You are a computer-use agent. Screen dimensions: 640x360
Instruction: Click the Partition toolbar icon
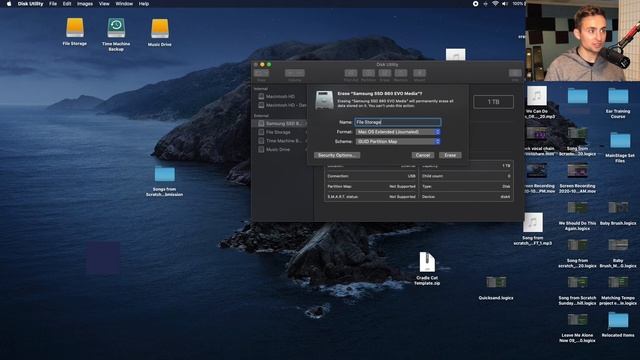(x=368, y=73)
